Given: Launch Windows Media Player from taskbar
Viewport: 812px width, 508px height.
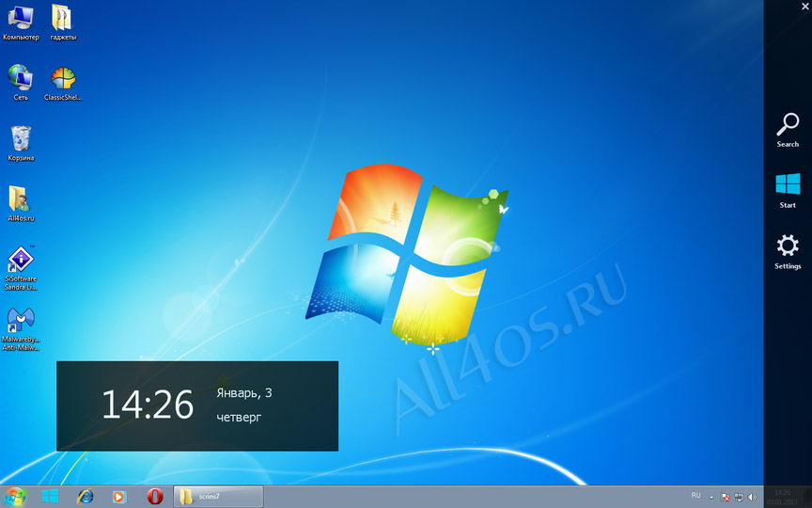Looking at the screenshot, I should (x=119, y=497).
